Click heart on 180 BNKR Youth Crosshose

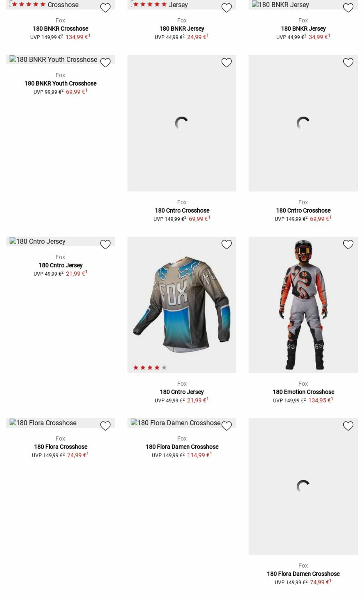tap(105, 63)
